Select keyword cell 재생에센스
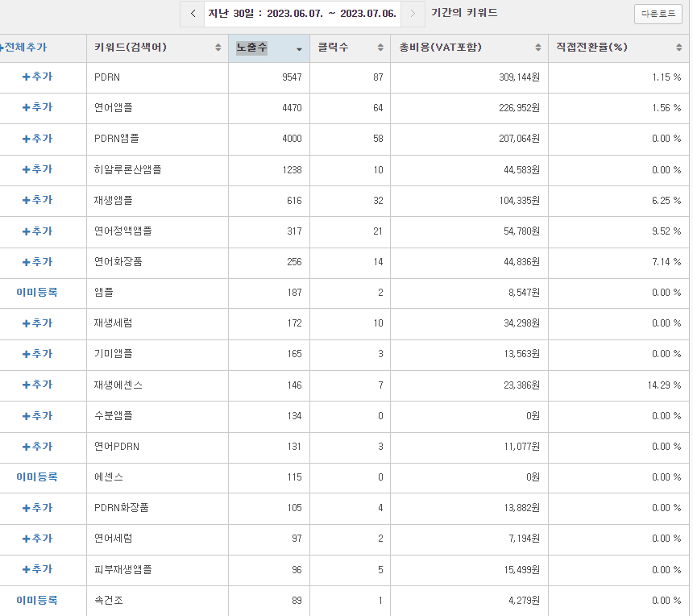The height and width of the screenshot is (616, 693). tap(157, 385)
